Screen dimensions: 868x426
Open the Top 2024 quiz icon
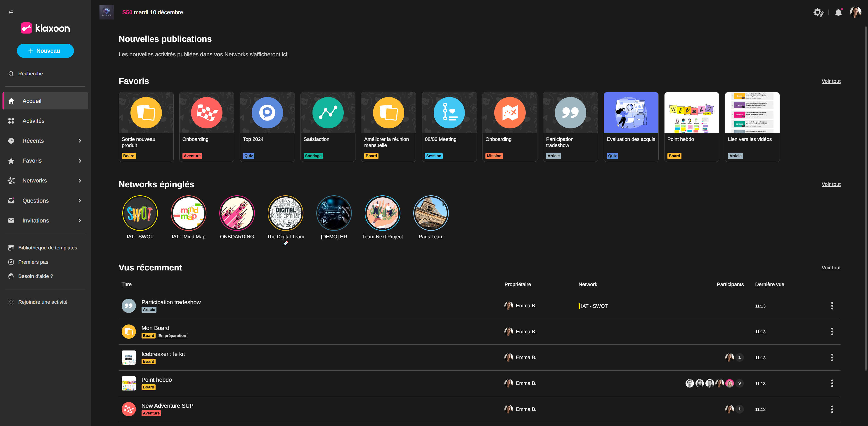tap(267, 113)
